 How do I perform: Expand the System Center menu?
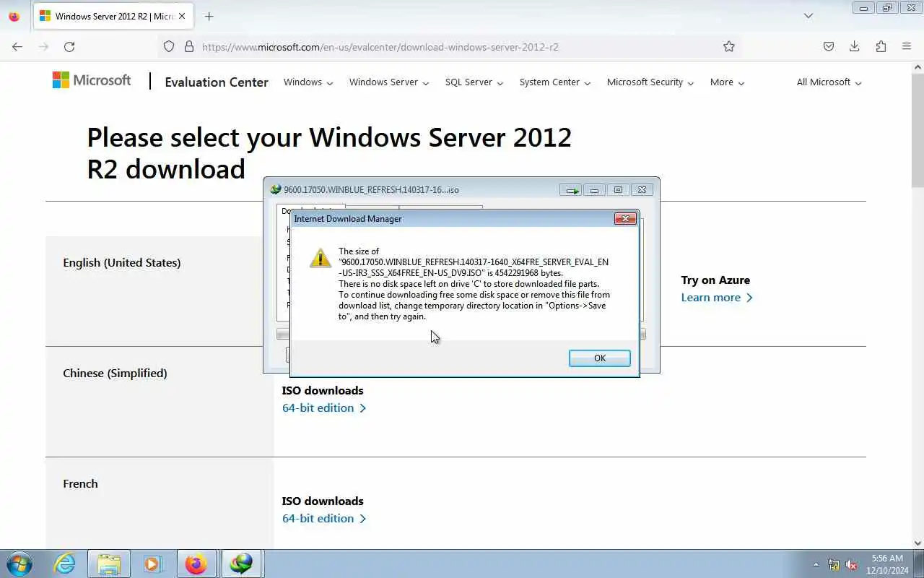click(555, 82)
